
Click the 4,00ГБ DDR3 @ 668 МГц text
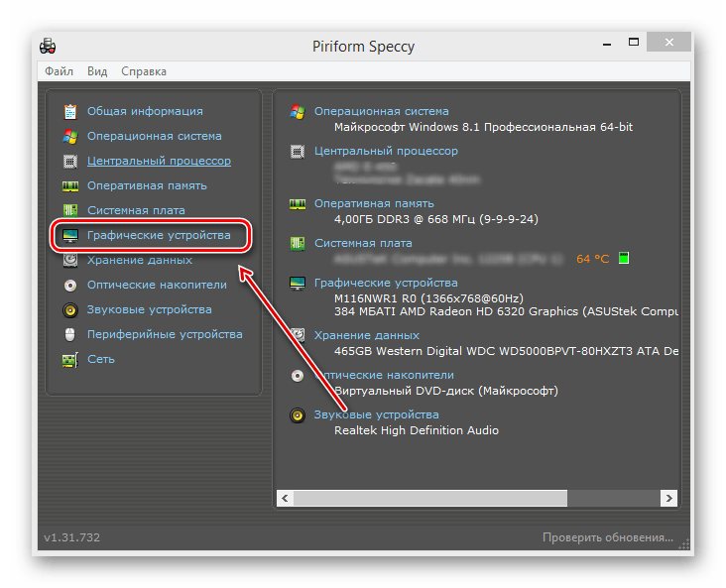pos(436,219)
